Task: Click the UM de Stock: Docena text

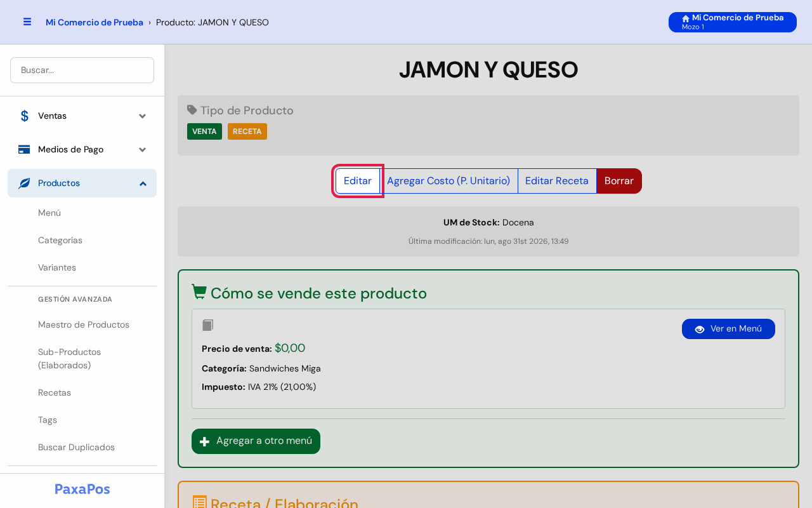Action: point(488,222)
